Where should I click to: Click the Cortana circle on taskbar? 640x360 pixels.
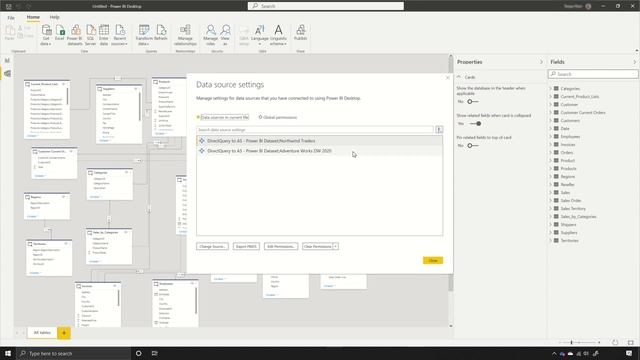tap(138, 353)
